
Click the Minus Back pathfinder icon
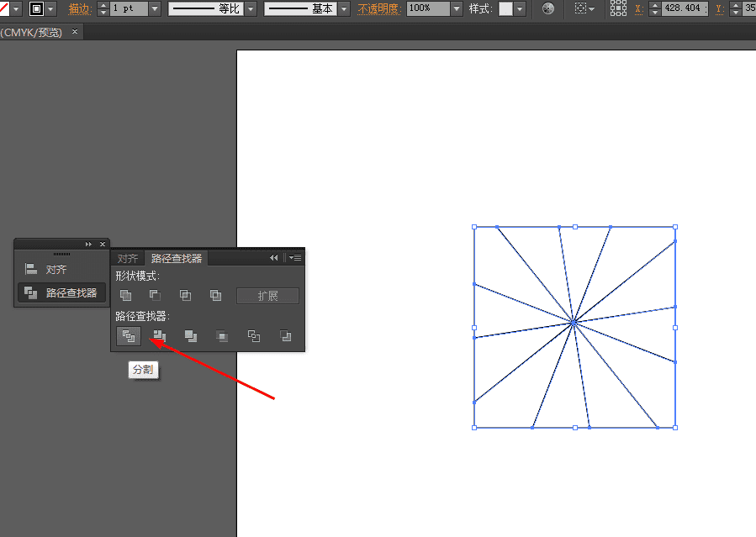286,336
